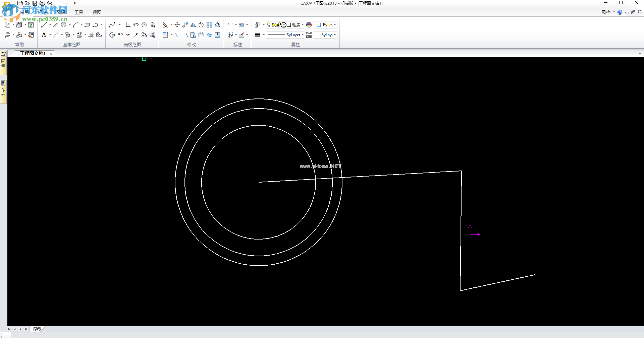Select the Text (A) tool
The width and height of the screenshot is (644, 338).
tap(44, 35)
